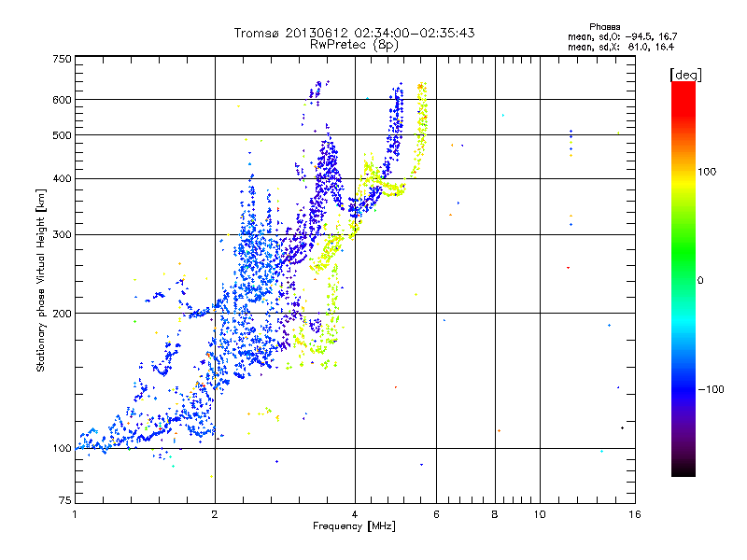Click the 'mean, sd,X: 81.0, 16.4' statistic
Image resolution: width=747 pixels, height=560 pixels.
[x=621, y=48]
